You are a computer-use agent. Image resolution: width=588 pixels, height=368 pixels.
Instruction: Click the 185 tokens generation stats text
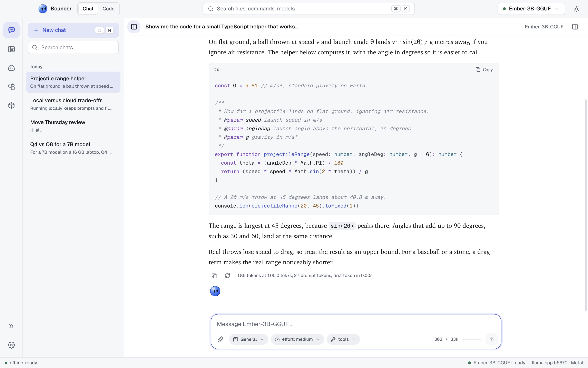pyautogui.click(x=305, y=276)
